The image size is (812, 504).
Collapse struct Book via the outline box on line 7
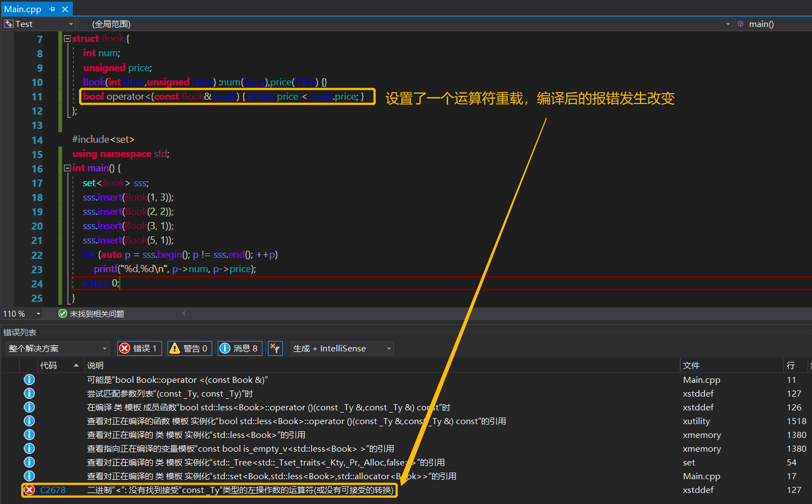(x=67, y=38)
